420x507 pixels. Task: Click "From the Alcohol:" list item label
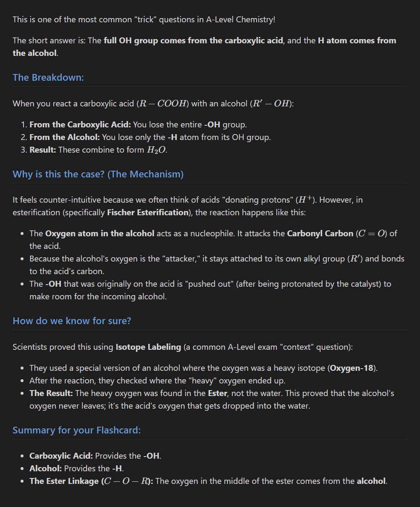coord(65,137)
